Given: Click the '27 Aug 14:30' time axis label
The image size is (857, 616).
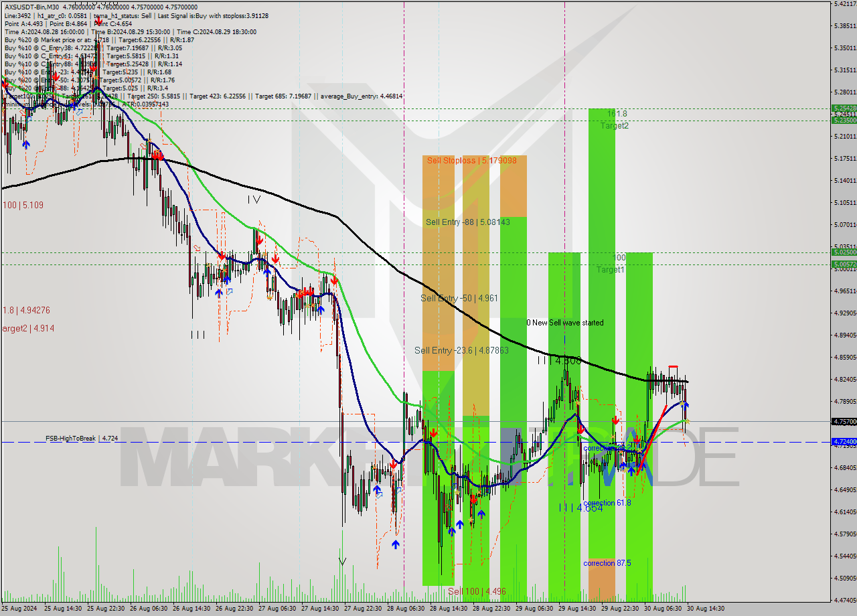Looking at the screenshot, I should 321,609.
